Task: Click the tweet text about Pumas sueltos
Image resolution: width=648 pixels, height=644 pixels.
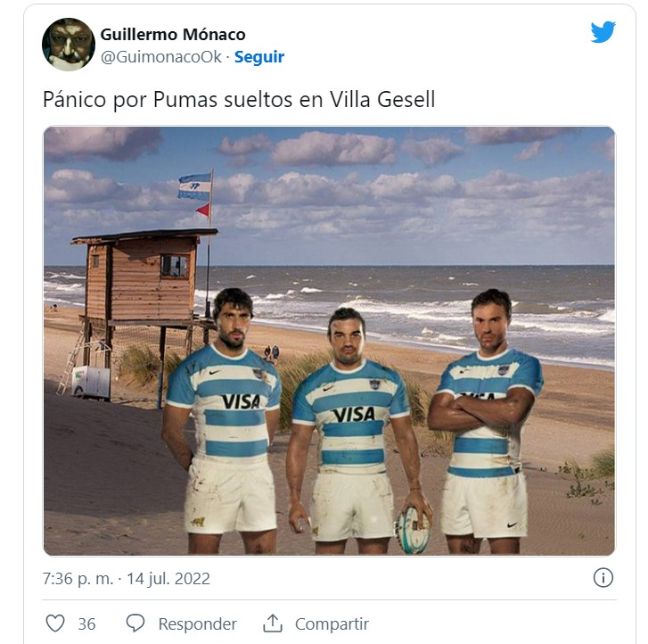Action: pos(239,99)
